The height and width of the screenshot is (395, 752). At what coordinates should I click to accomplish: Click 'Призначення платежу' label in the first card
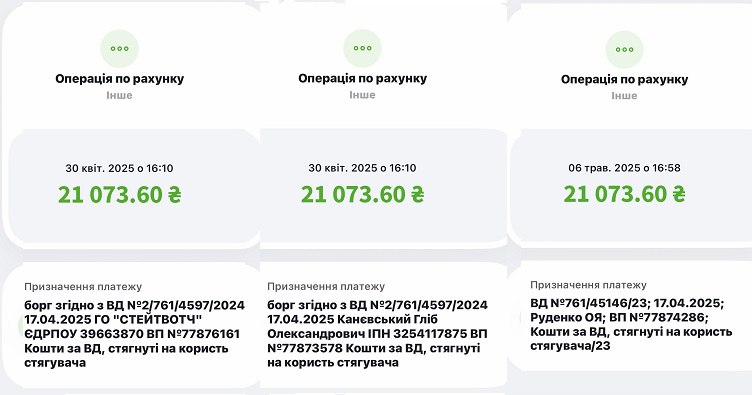point(83,287)
